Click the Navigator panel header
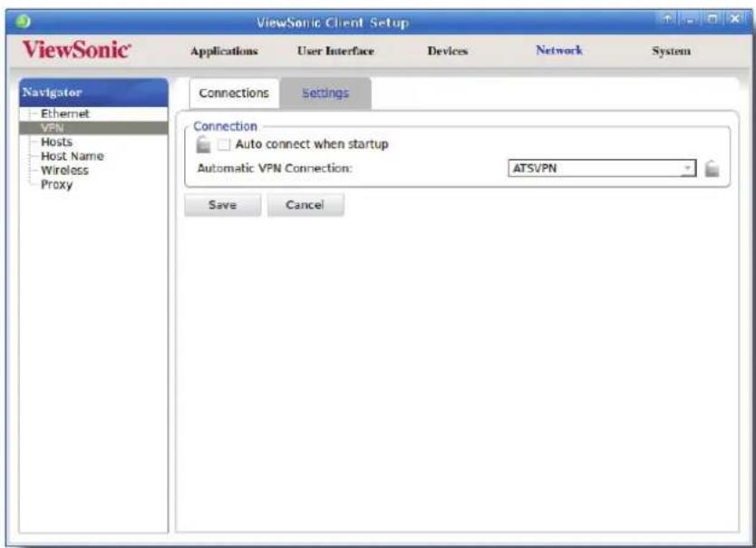756x548 pixels. 93,93
